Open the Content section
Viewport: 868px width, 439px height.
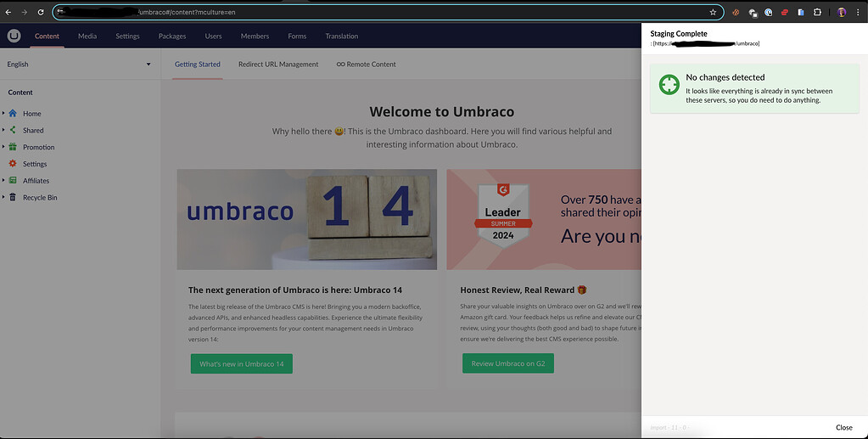47,36
